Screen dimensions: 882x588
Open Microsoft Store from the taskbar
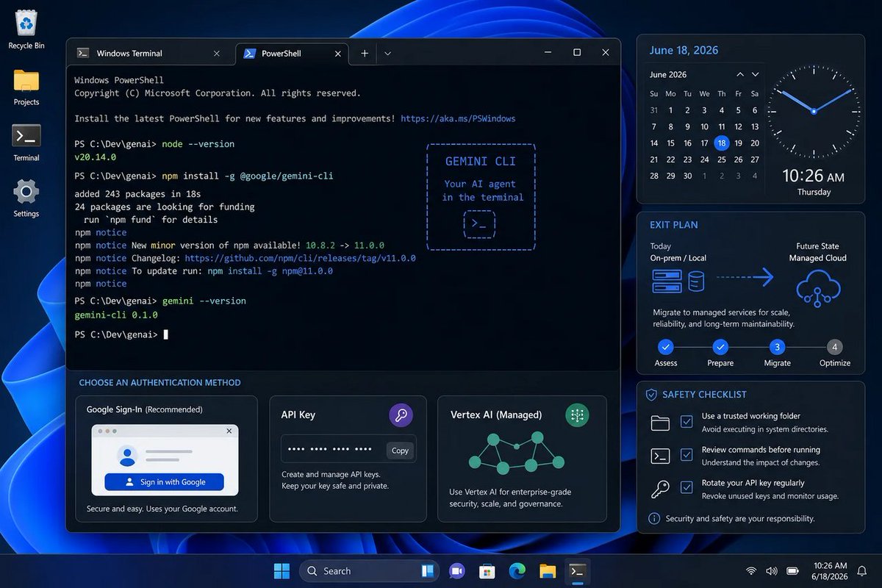[487, 571]
